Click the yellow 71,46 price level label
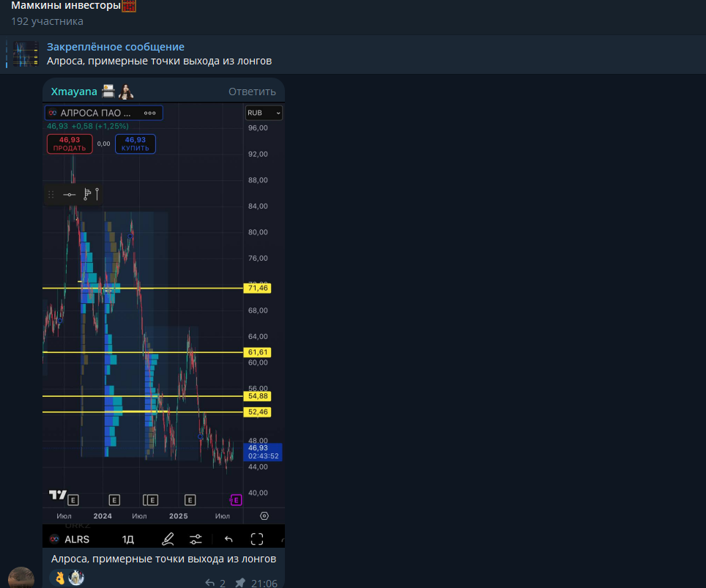The width and height of the screenshot is (706, 588). coord(258,289)
